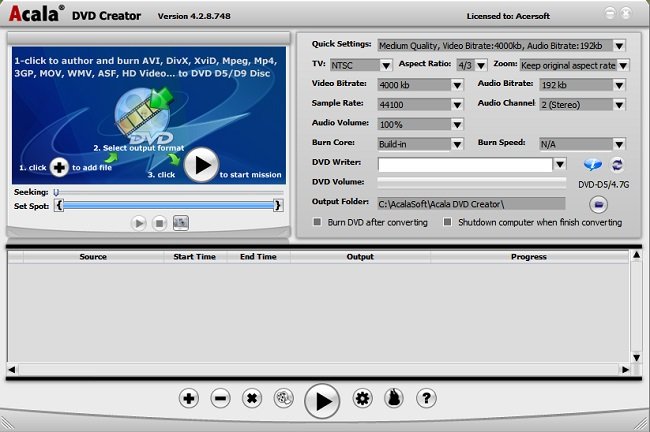This screenshot has width=650, height=432.
Task: Click the Output Folder path field
Action: (471, 204)
